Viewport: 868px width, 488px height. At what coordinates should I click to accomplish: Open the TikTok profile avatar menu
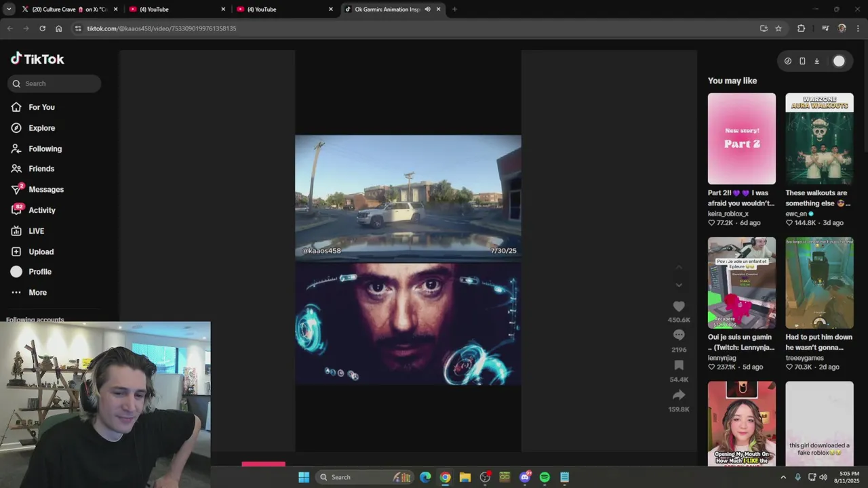click(x=839, y=61)
